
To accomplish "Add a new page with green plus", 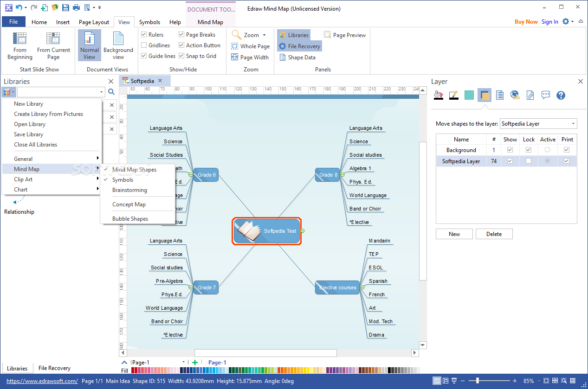I will (x=195, y=363).
